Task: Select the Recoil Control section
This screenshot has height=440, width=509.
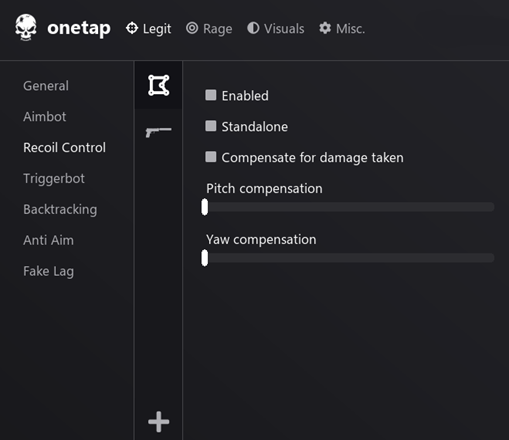Action: [64, 148]
